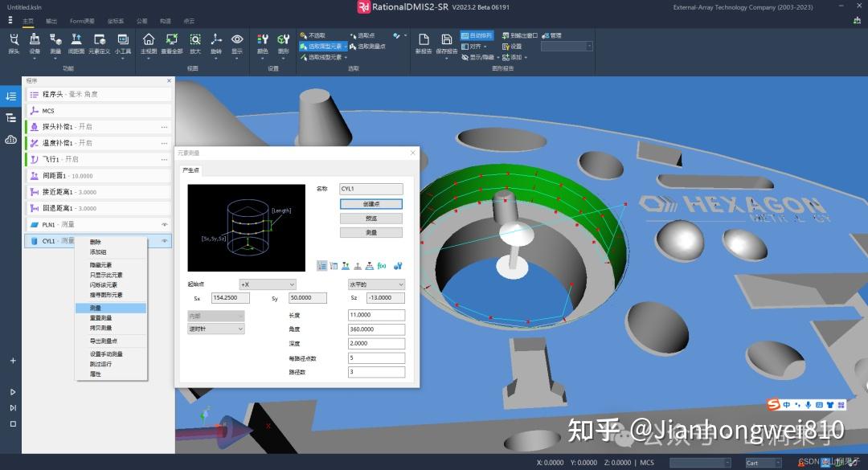Open options for 温度补偿1 row
868x470 pixels.
point(165,143)
